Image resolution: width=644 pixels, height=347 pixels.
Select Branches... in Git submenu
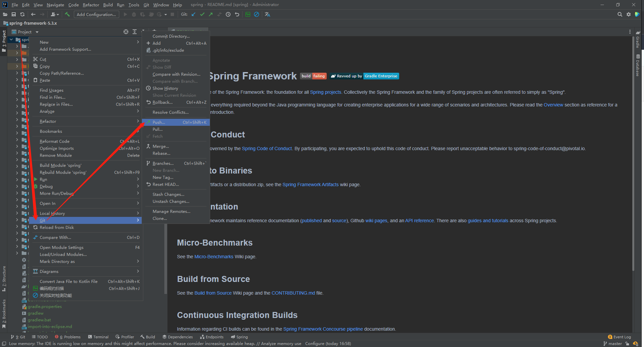click(x=176, y=163)
